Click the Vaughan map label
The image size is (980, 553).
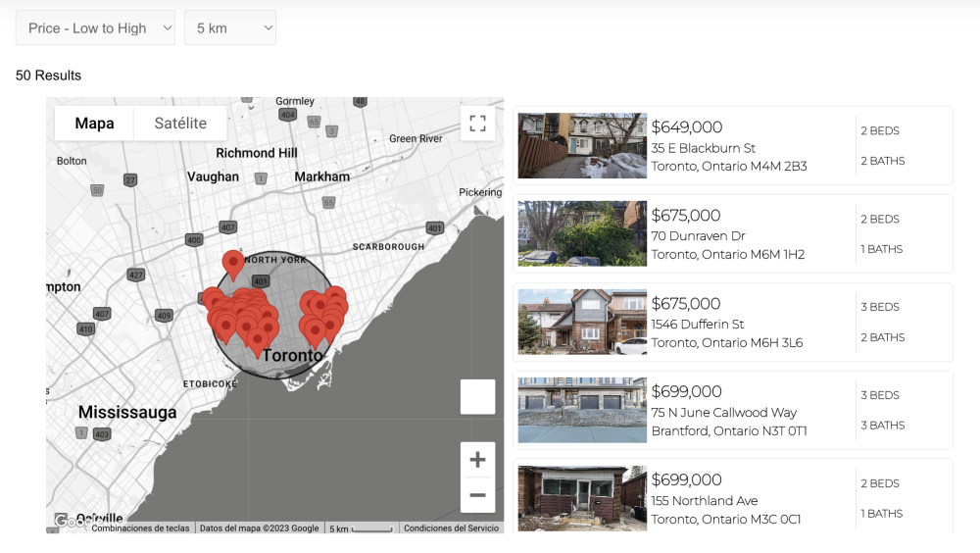pos(213,177)
